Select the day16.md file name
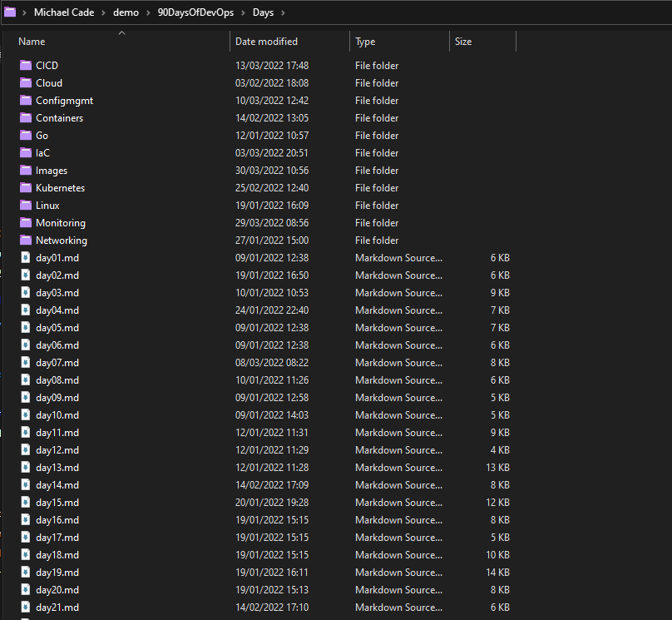Screen dimensions: 672x620 (57, 520)
